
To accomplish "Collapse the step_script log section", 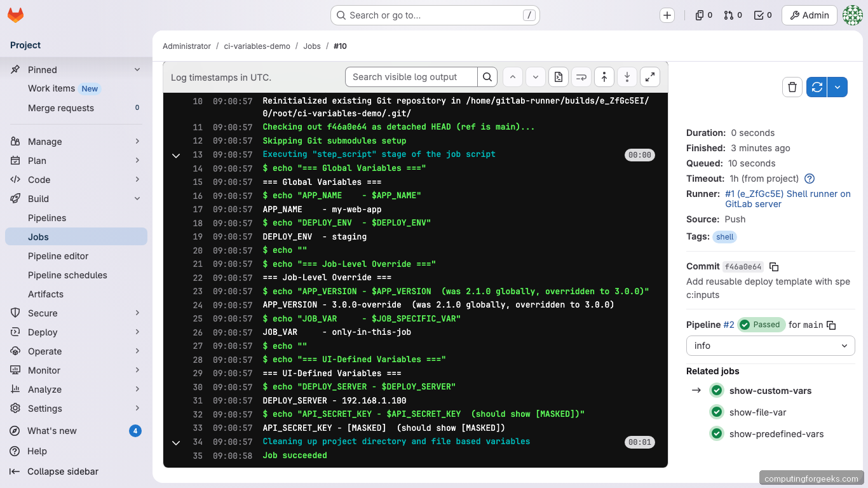I will click(176, 154).
